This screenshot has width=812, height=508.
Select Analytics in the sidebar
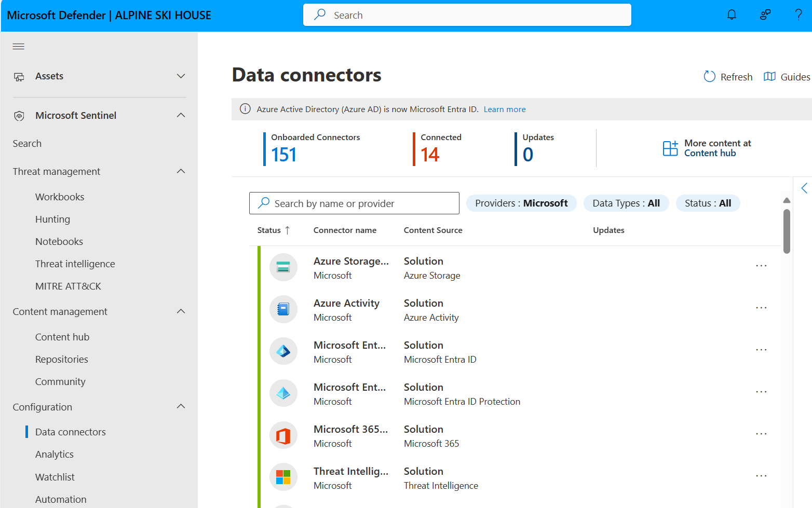(54, 454)
